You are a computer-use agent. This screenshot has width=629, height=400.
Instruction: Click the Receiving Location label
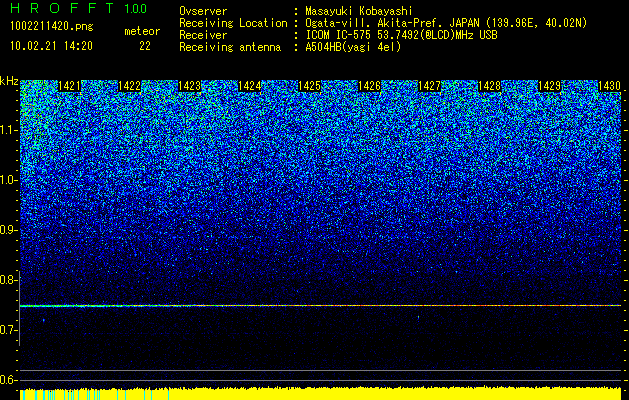point(233,23)
